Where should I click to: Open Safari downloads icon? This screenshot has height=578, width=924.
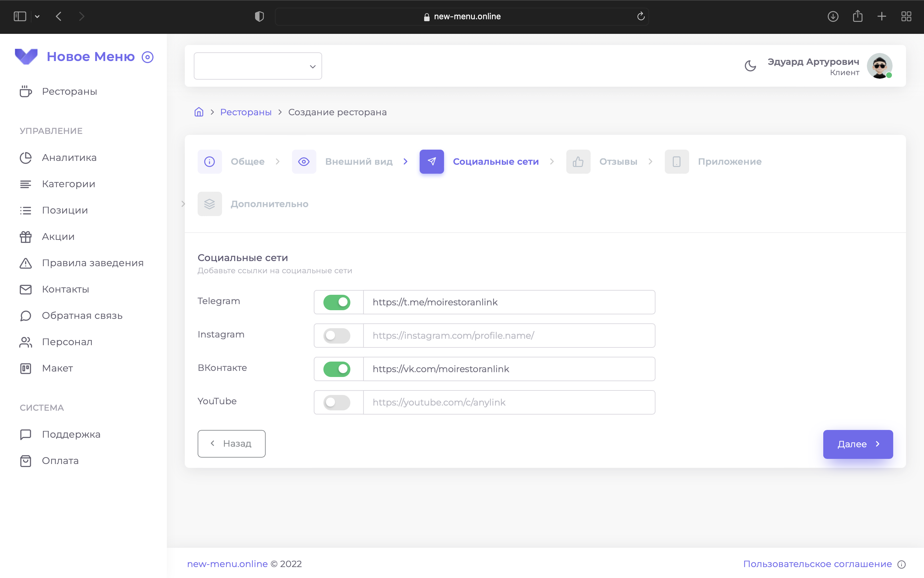click(833, 16)
